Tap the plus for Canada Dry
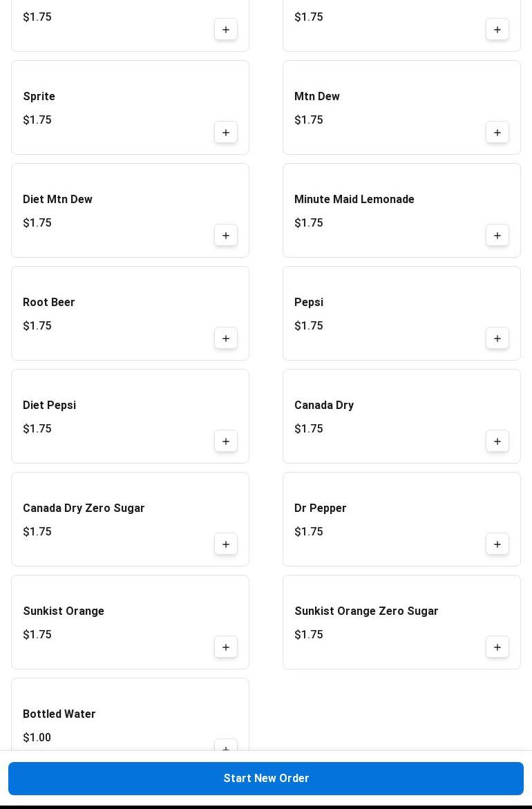Screen dimensions: 532x809 coord(497,441)
